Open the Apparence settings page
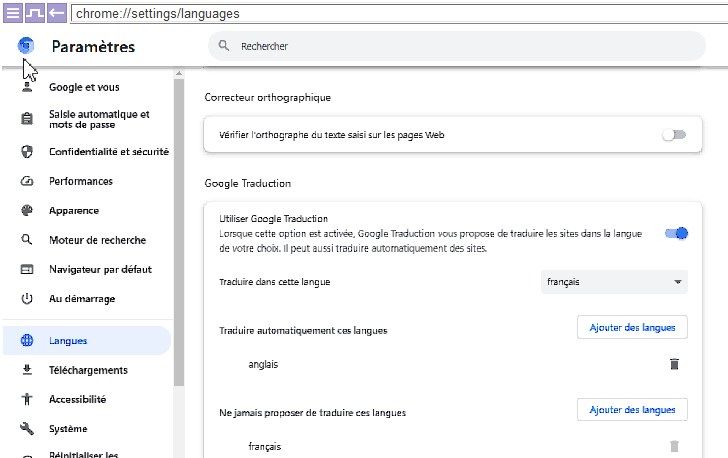 [x=74, y=210]
